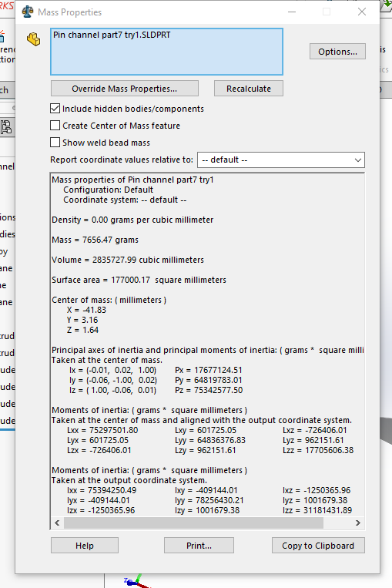The height and width of the screenshot is (588, 392).
Task: Click the Coordinate system: -- default -- line
Action: (x=125, y=200)
